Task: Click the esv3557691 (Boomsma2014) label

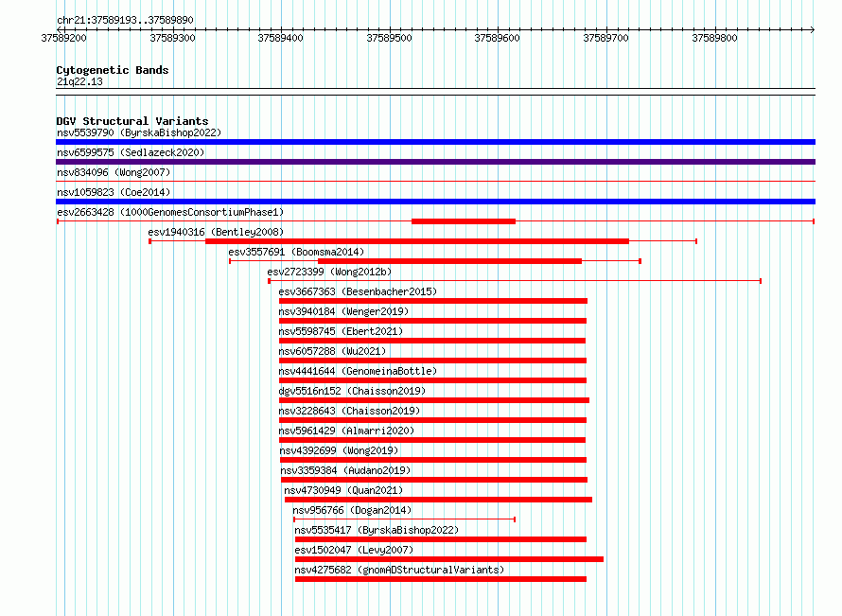Action: point(296,252)
